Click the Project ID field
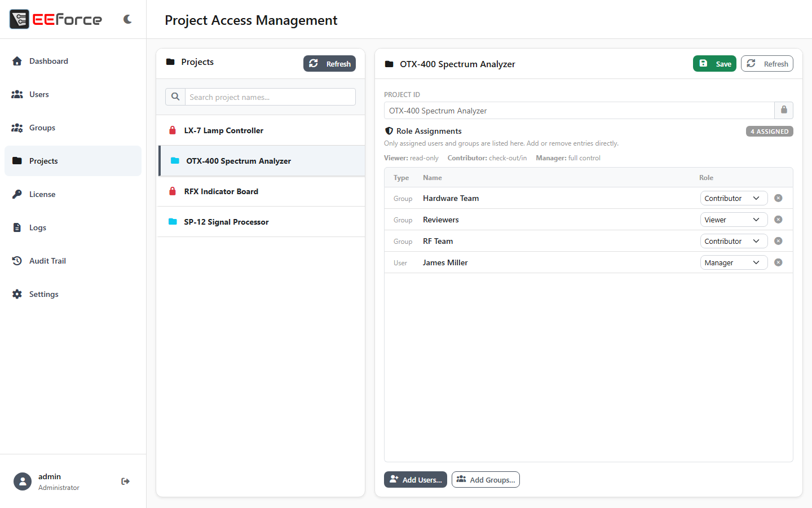The width and height of the screenshot is (812, 508). coord(579,110)
